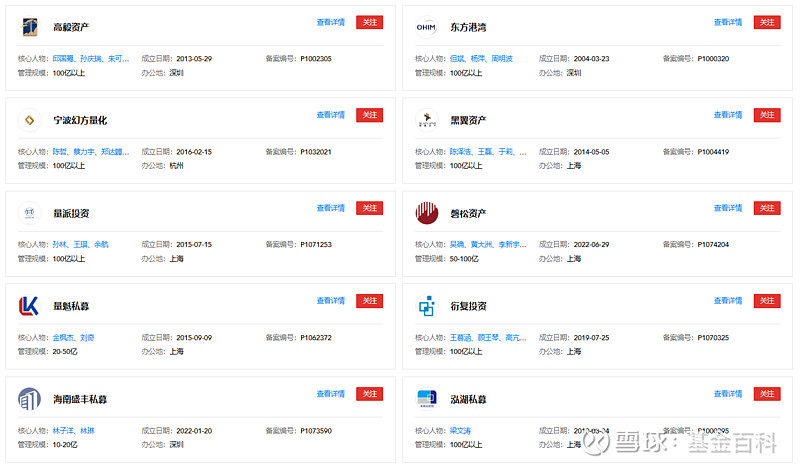View details link of 量魁私募
800x467 pixels.
[331, 301]
